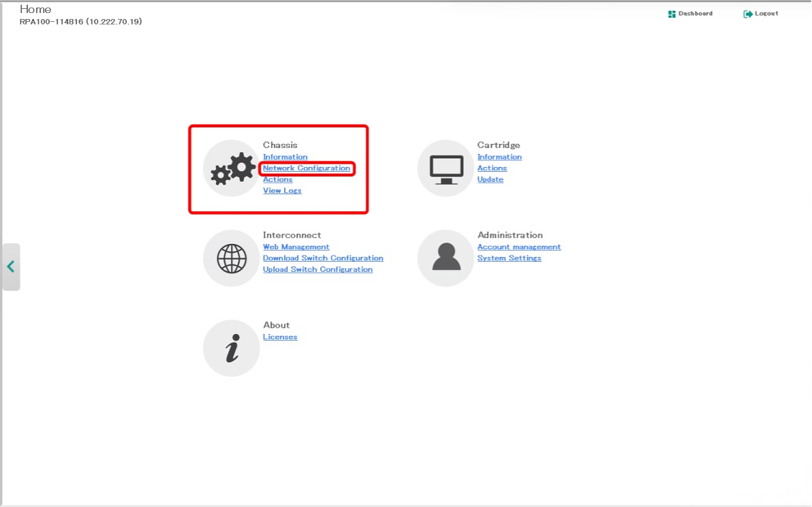Open View Logs under Chassis
812x507 pixels.
[282, 191]
